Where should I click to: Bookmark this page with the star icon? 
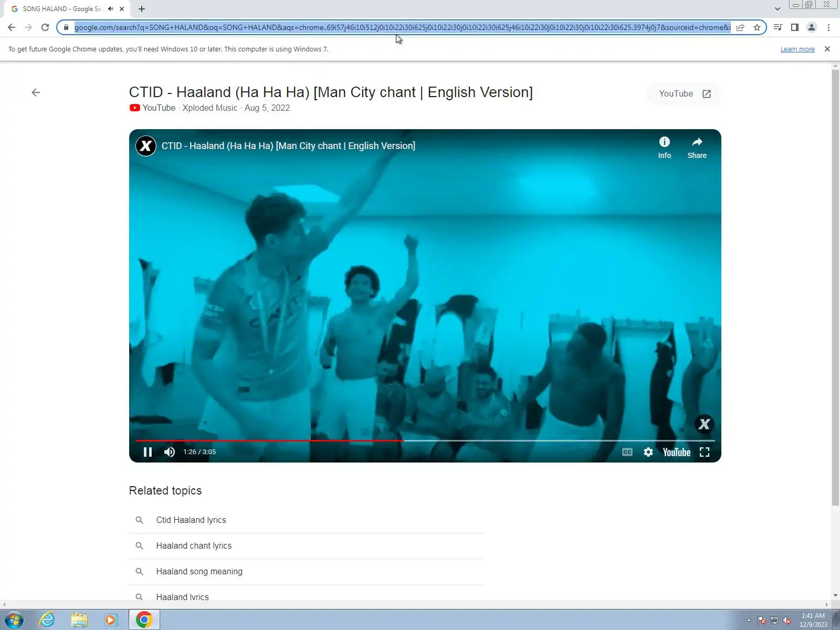(757, 27)
